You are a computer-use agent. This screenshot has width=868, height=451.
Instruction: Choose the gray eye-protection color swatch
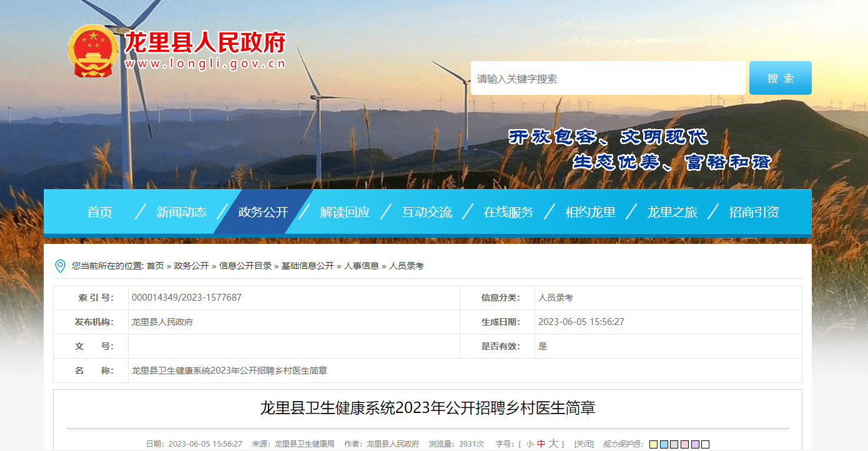click(674, 445)
